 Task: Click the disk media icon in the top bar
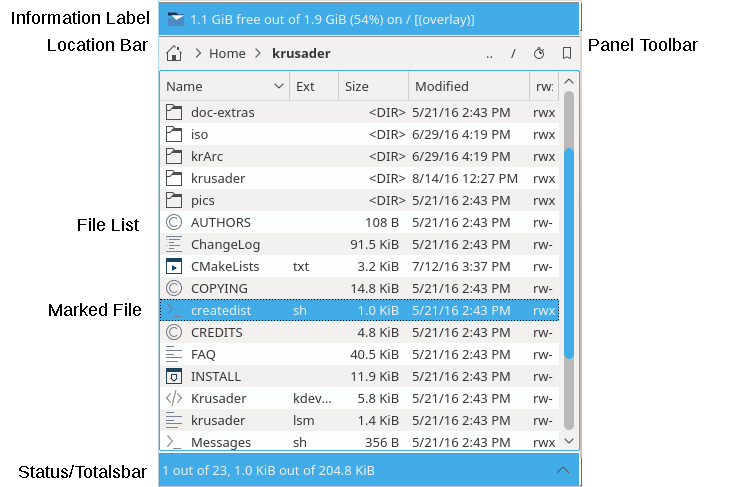point(176,19)
